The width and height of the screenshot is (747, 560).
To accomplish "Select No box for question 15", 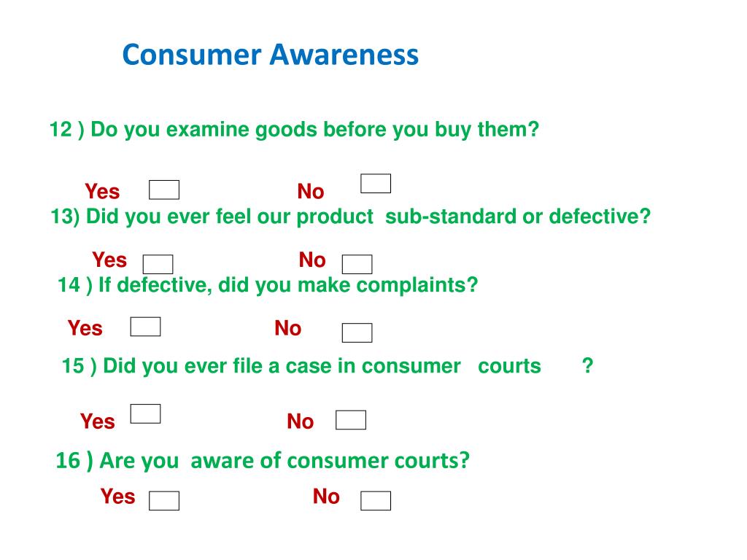I will tap(351, 420).
